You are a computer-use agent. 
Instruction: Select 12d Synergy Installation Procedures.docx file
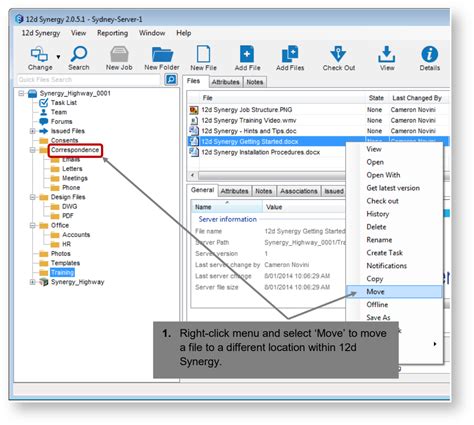pyautogui.click(x=261, y=152)
